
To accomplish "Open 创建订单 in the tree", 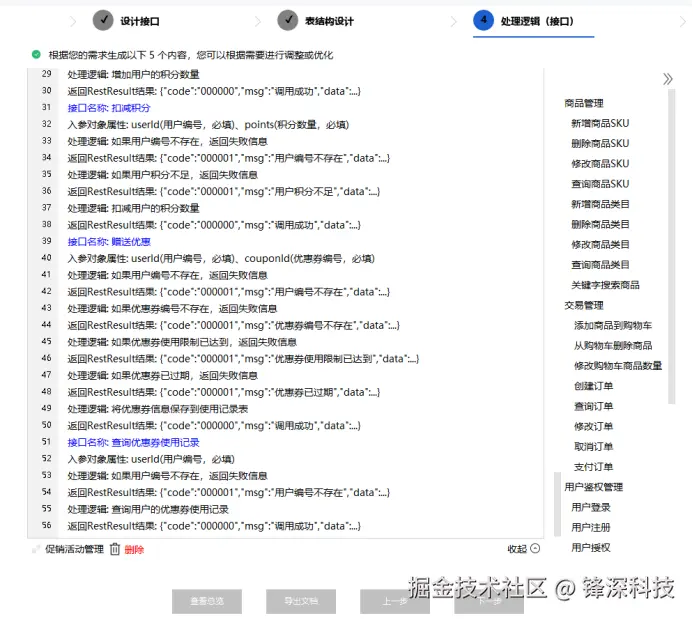I will click(x=593, y=386).
